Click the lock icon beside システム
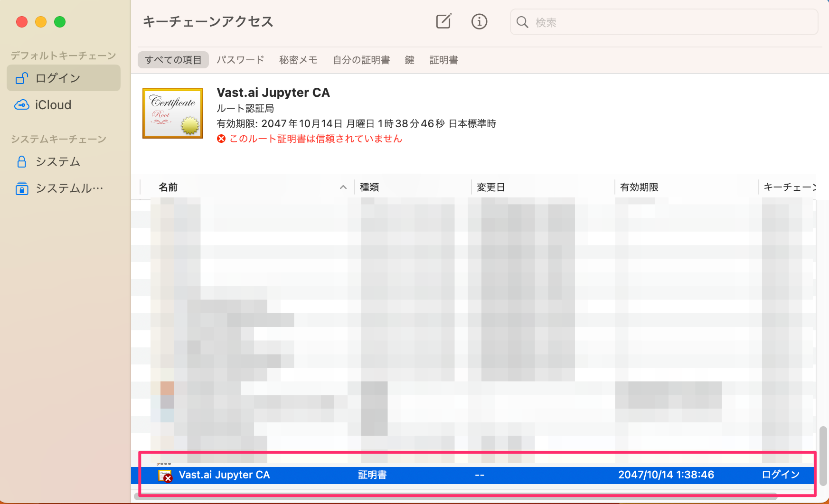 tap(22, 162)
